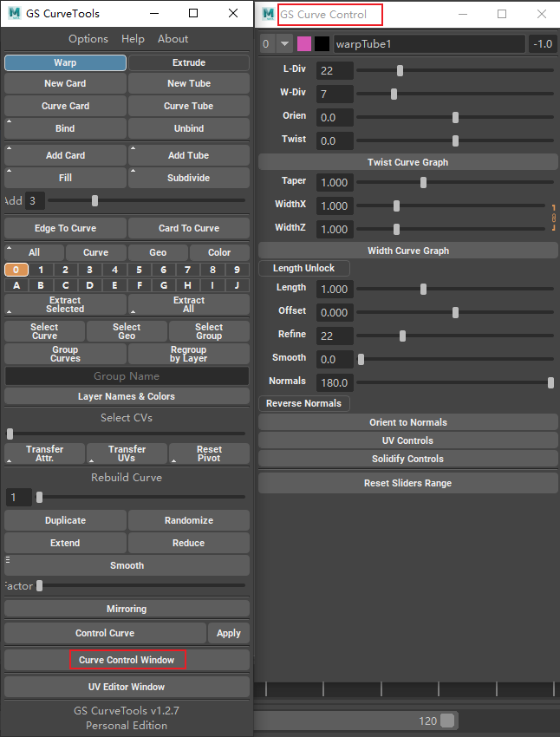The image size is (560, 737).
Task: Expand Twist Curve Graph section
Action: tap(407, 162)
